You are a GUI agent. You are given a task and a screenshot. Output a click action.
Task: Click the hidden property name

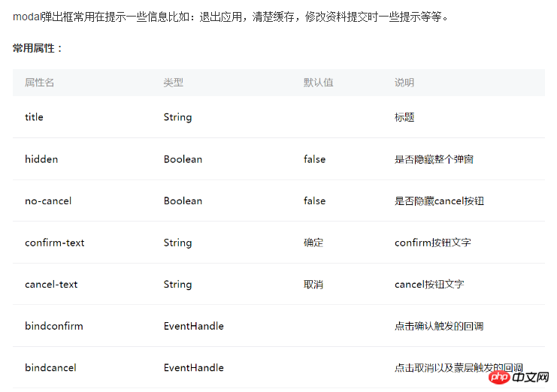pyautogui.click(x=41, y=159)
